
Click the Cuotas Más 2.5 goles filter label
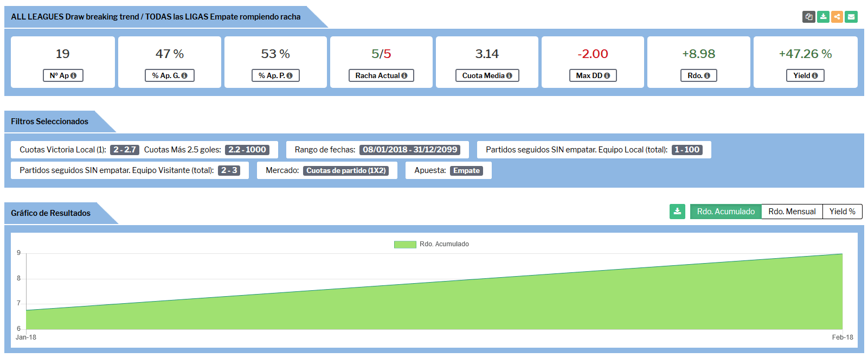point(183,150)
